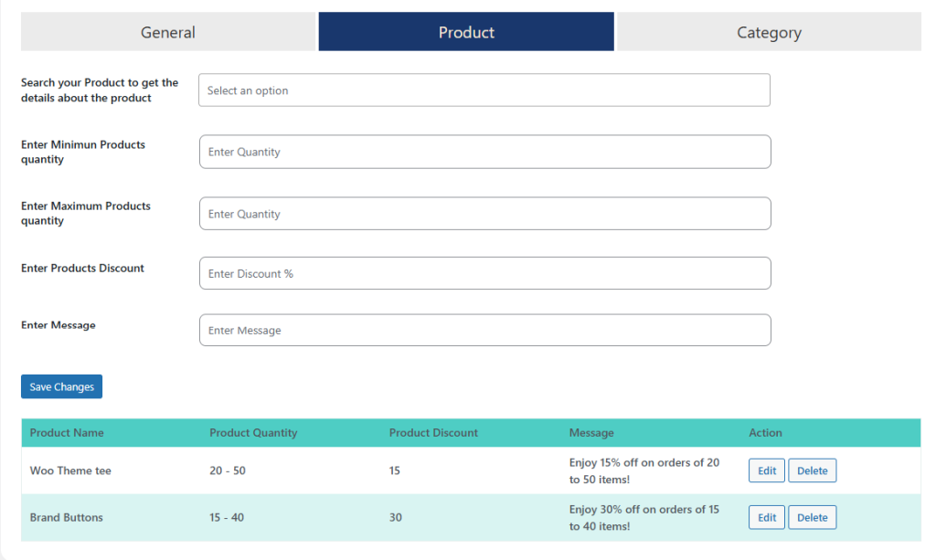Click the Action column header

point(765,432)
